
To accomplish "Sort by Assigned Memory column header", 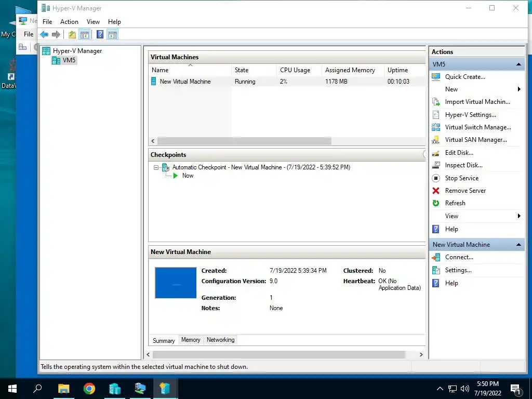I will pyautogui.click(x=353, y=70).
